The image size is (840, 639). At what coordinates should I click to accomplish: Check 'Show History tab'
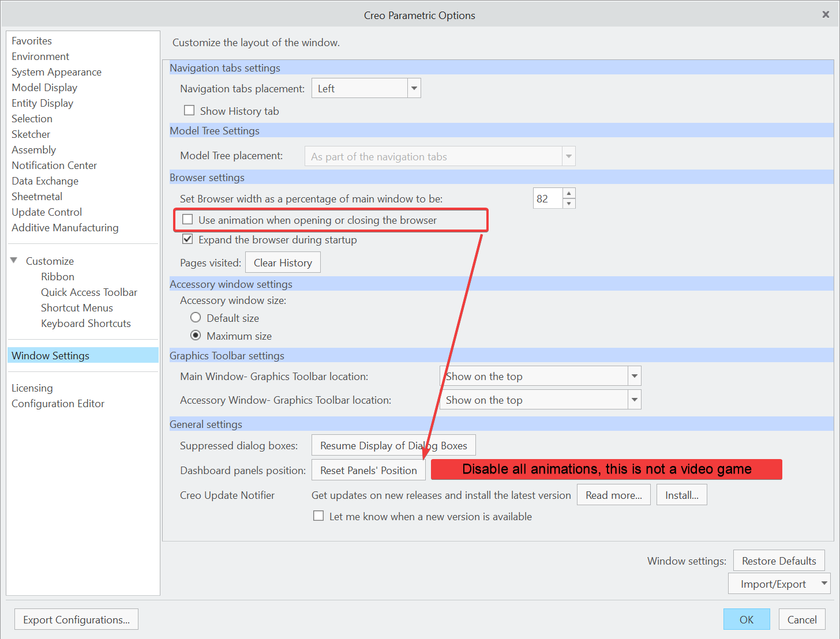tap(189, 110)
